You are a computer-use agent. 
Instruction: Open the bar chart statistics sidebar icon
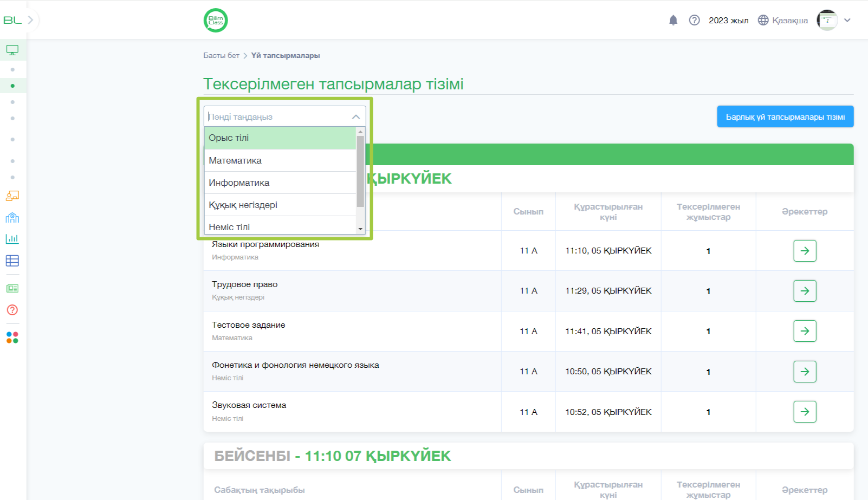click(x=12, y=239)
